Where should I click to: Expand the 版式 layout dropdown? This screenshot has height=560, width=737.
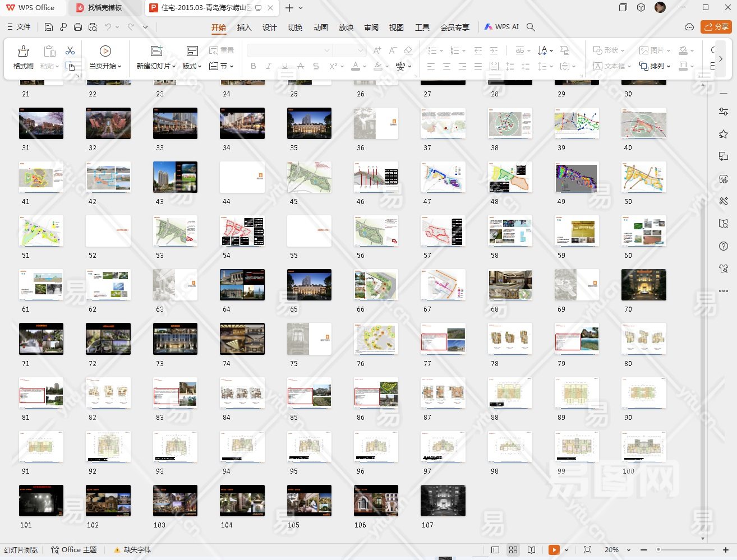point(192,66)
